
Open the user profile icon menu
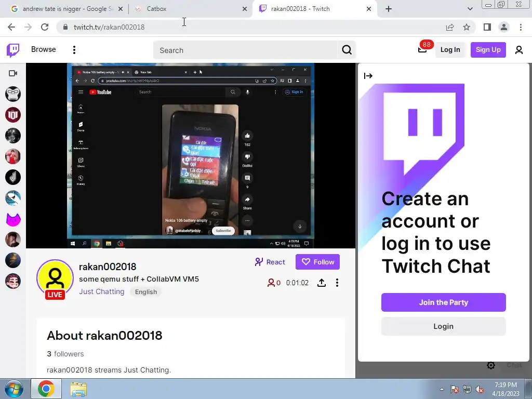tap(519, 50)
